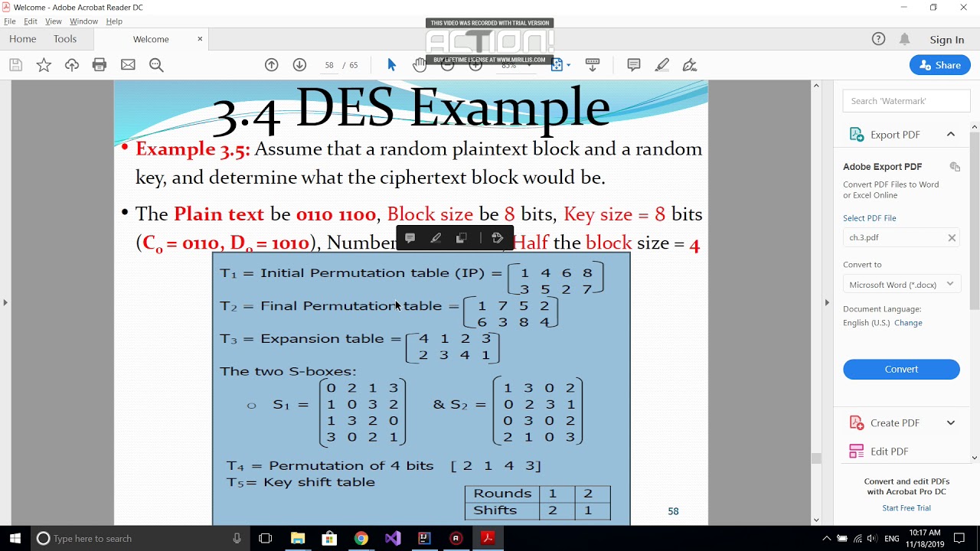This screenshot has width=980, height=551.
Task: Open the Find text magnifier
Action: coord(156,65)
